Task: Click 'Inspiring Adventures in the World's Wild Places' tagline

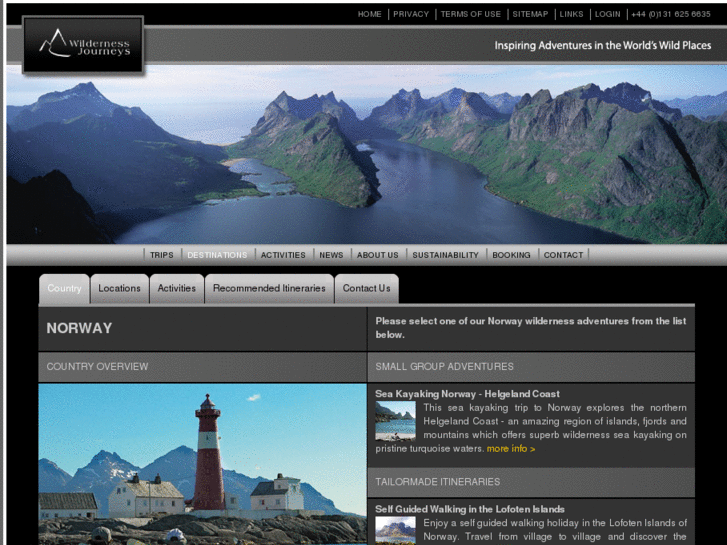Action: coord(602,45)
